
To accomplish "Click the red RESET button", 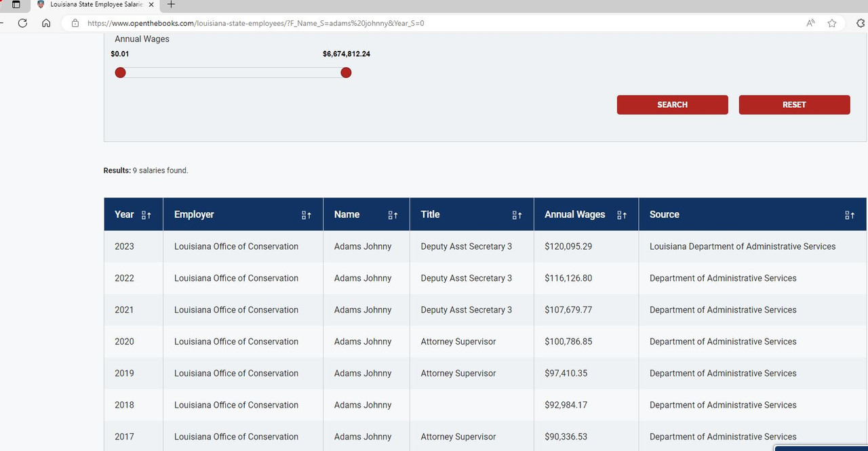I will 794,104.
